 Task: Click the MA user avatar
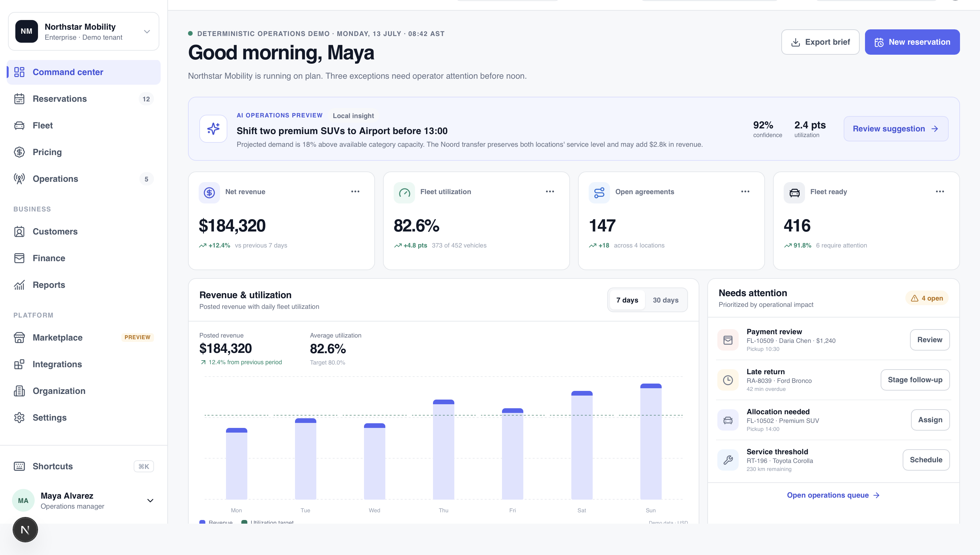coord(23,500)
